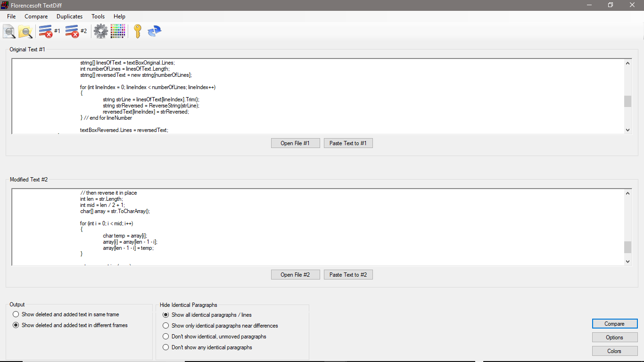
Task: Click the compare folders magnifier icon
Action: pyautogui.click(x=25, y=32)
